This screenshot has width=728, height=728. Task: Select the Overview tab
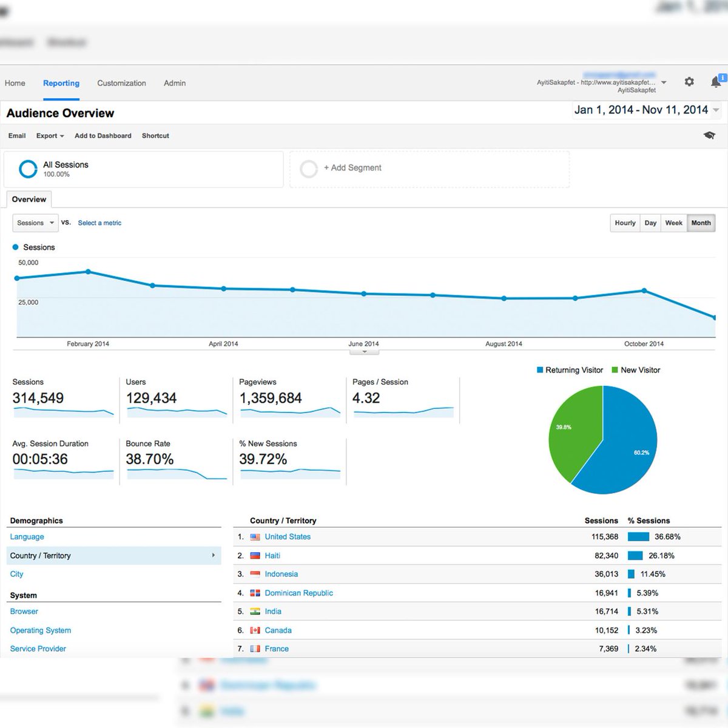tap(29, 199)
